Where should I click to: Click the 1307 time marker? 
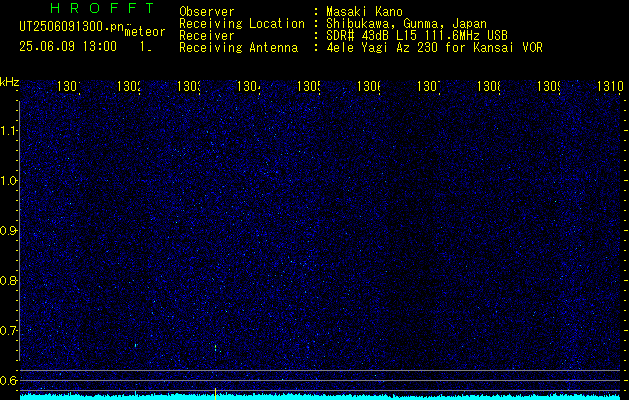click(x=429, y=87)
